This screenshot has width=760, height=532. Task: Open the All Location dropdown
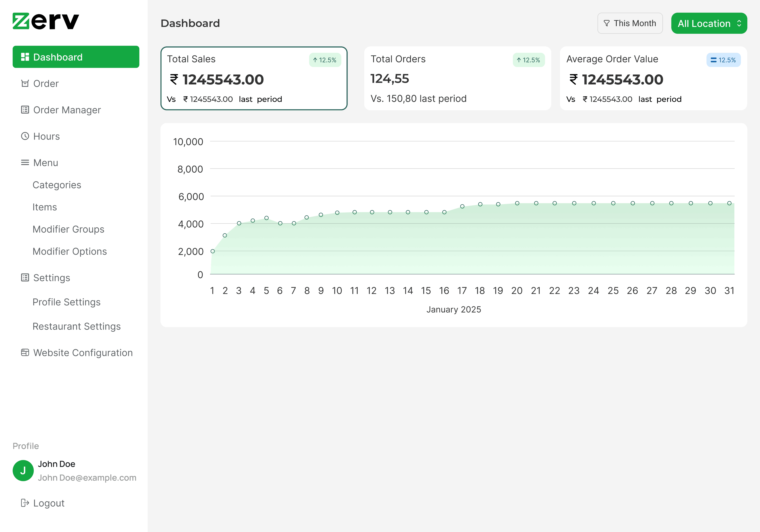709,23
